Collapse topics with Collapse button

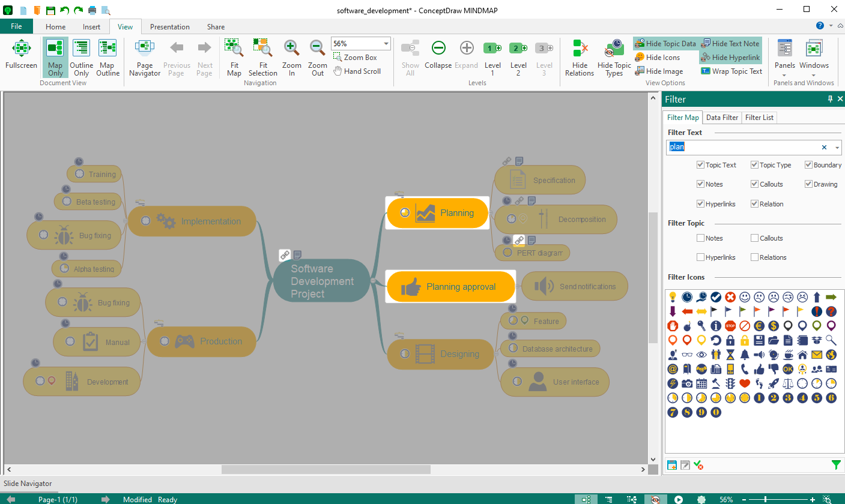click(x=438, y=55)
